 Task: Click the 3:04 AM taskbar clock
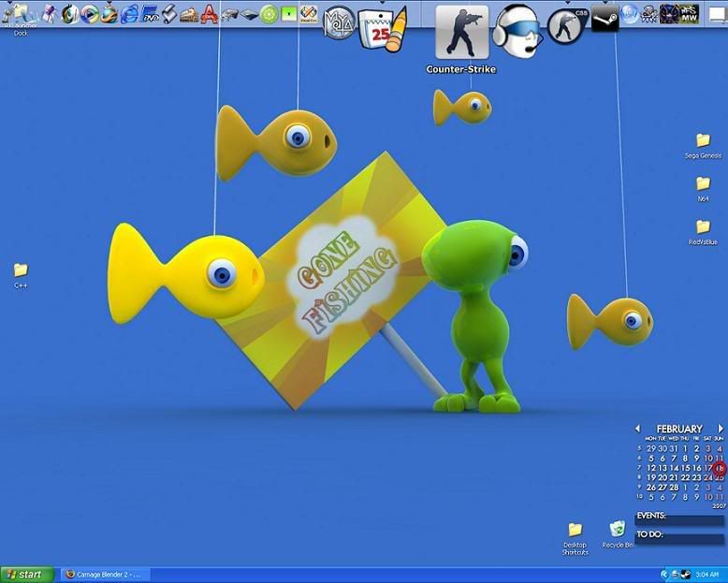pyautogui.click(x=707, y=575)
